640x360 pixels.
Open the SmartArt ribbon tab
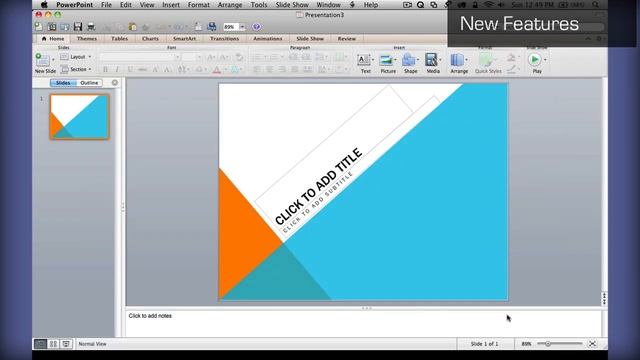(x=184, y=38)
